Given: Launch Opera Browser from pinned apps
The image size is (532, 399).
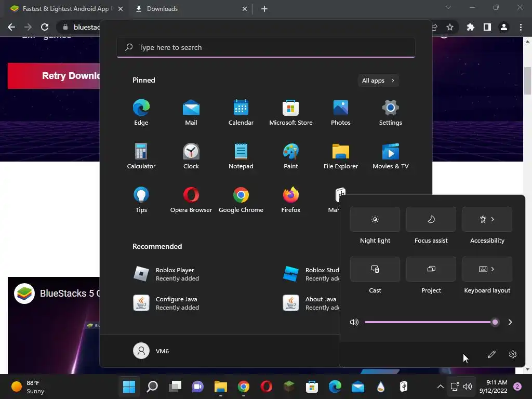Looking at the screenshot, I should pos(191,199).
